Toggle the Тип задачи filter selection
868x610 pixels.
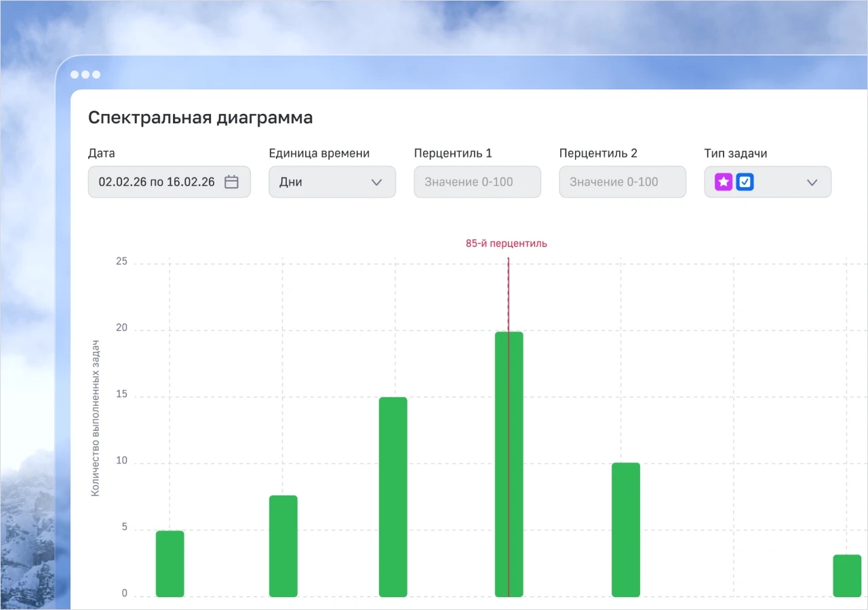(768, 182)
